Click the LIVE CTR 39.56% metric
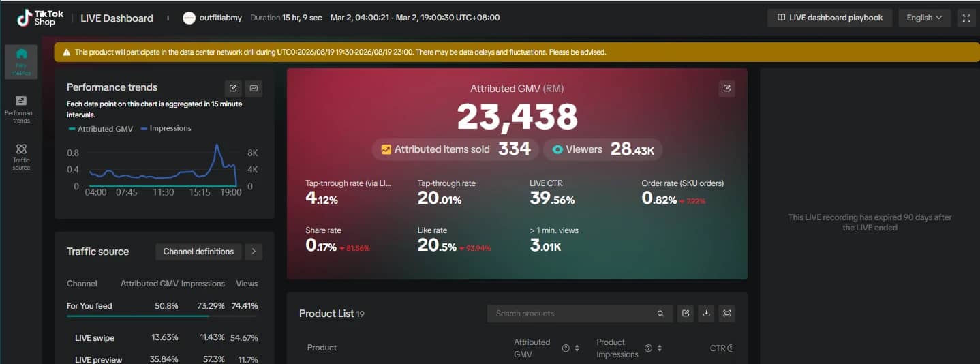Screen dimensions: 980x364 (x=552, y=193)
